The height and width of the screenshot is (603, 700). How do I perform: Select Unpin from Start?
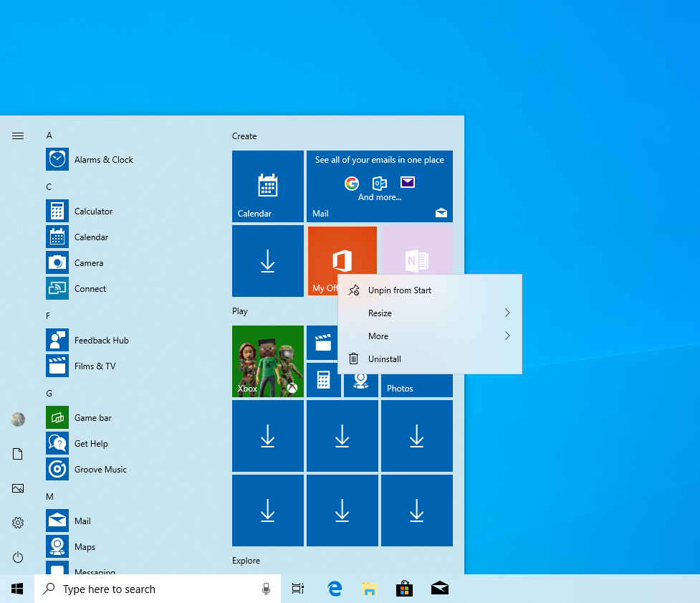tap(399, 290)
